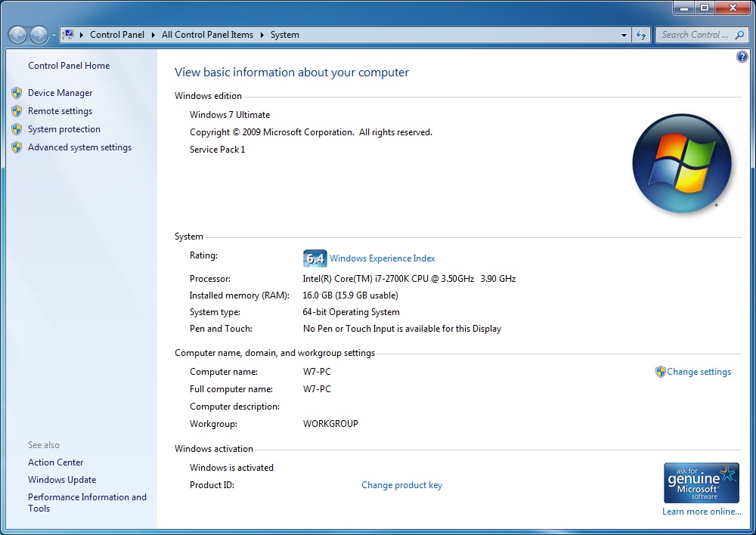Expand the arrow before Control Panel breadcrumb

point(82,35)
